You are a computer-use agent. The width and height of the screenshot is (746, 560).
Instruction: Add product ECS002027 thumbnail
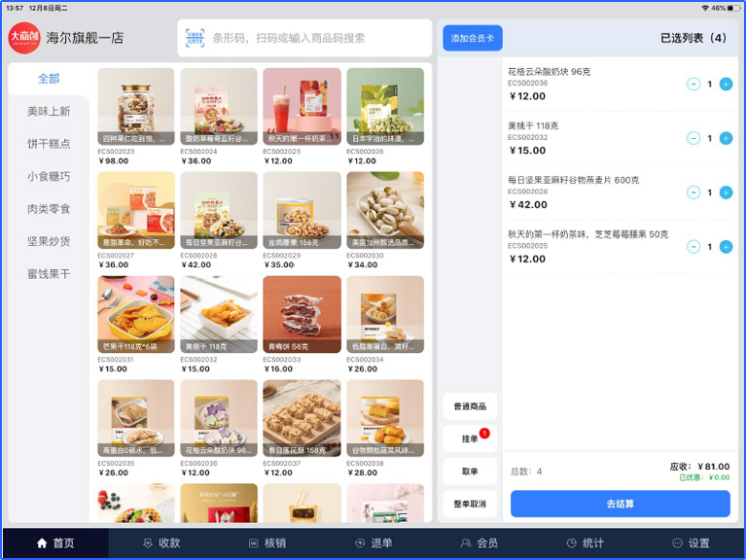pos(136,210)
